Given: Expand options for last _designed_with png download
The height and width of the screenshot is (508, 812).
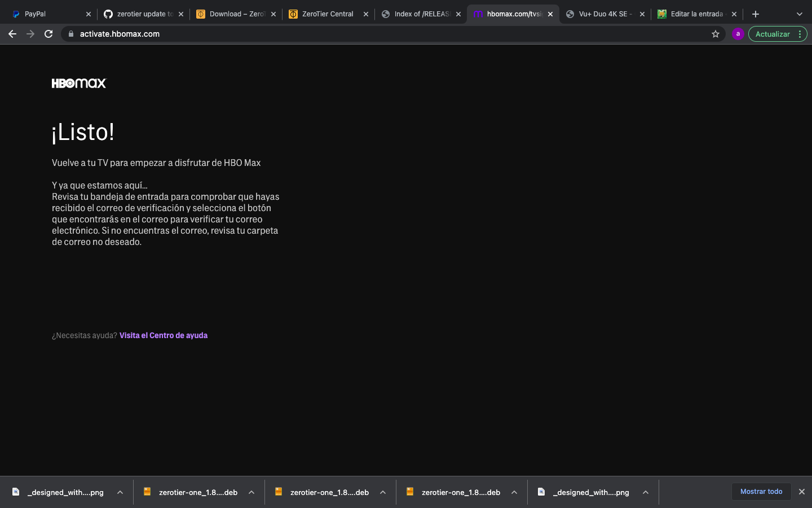Looking at the screenshot, I should pyautogui.click(x=646, y=492).
